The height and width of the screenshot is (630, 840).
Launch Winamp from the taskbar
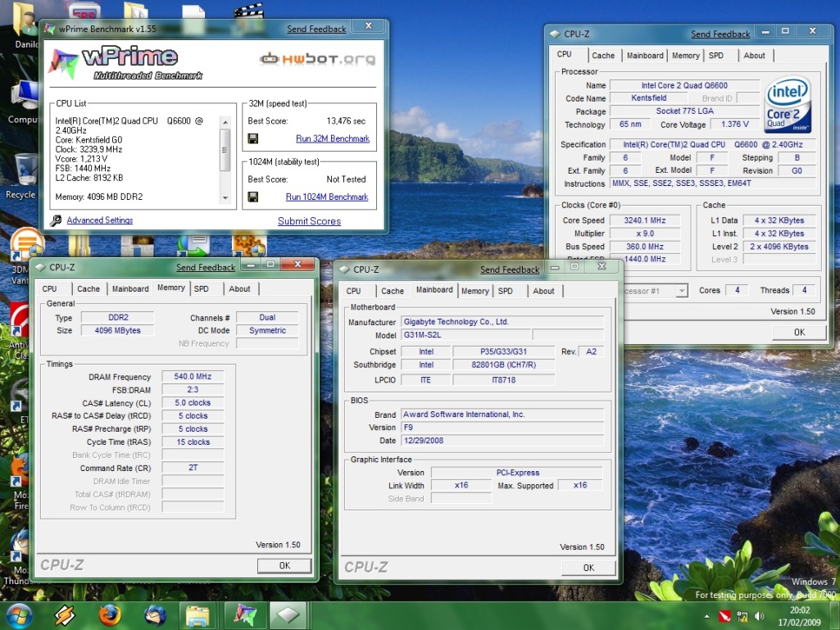[66, 615]
